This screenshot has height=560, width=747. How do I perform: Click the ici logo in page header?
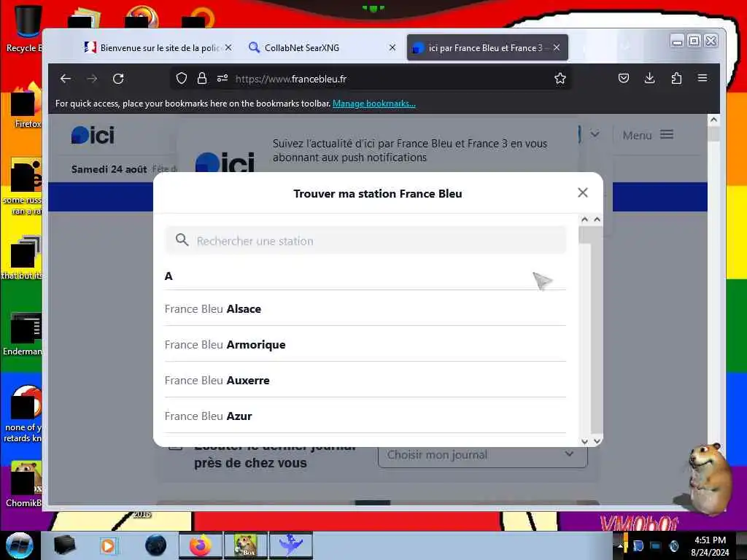93,135
